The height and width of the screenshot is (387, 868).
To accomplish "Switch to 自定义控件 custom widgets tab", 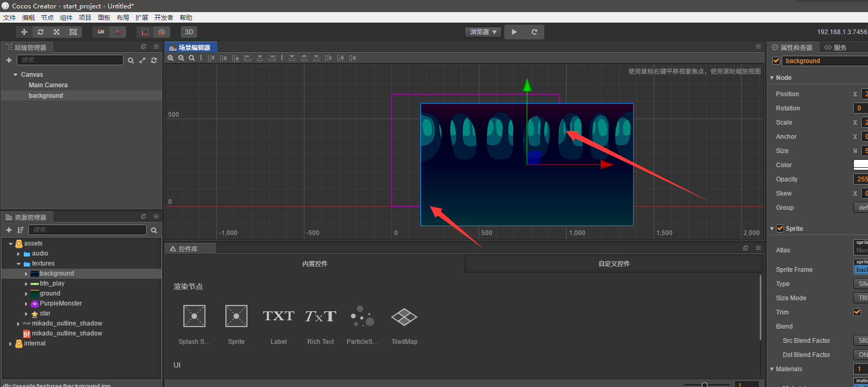I will 614,264.
